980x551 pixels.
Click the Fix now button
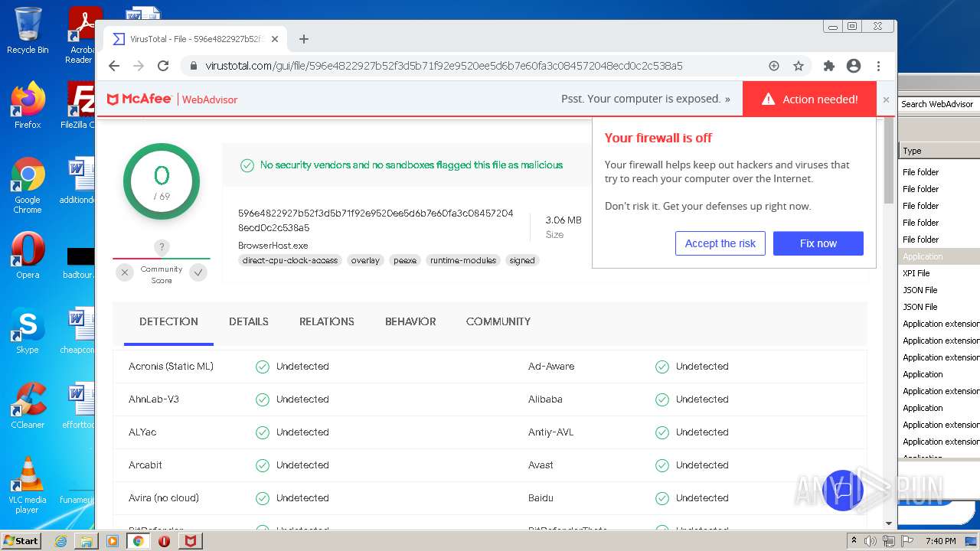click(x=818, y=243)
